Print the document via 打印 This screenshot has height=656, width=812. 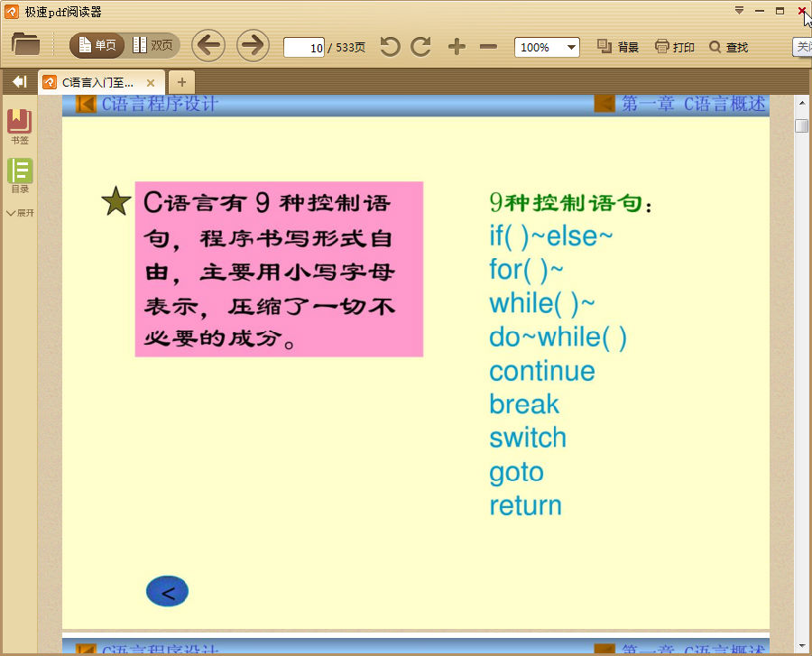(x=673, y=47)
